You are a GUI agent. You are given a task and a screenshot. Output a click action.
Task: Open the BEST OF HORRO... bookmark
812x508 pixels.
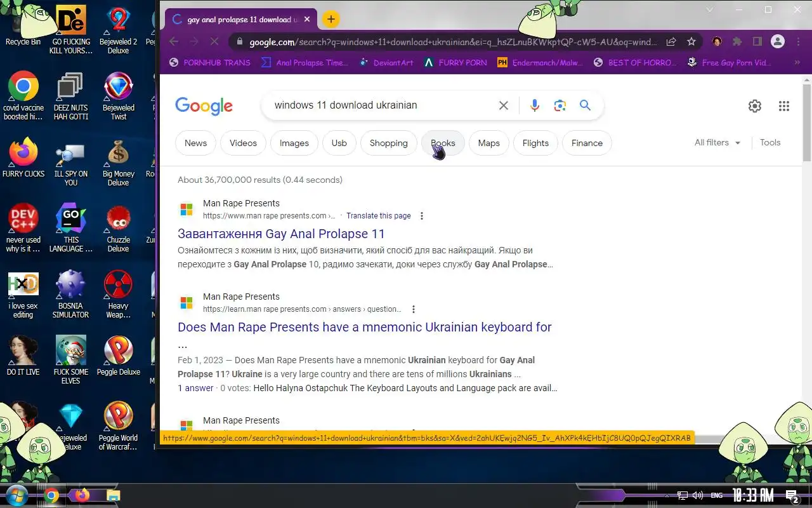636,63
